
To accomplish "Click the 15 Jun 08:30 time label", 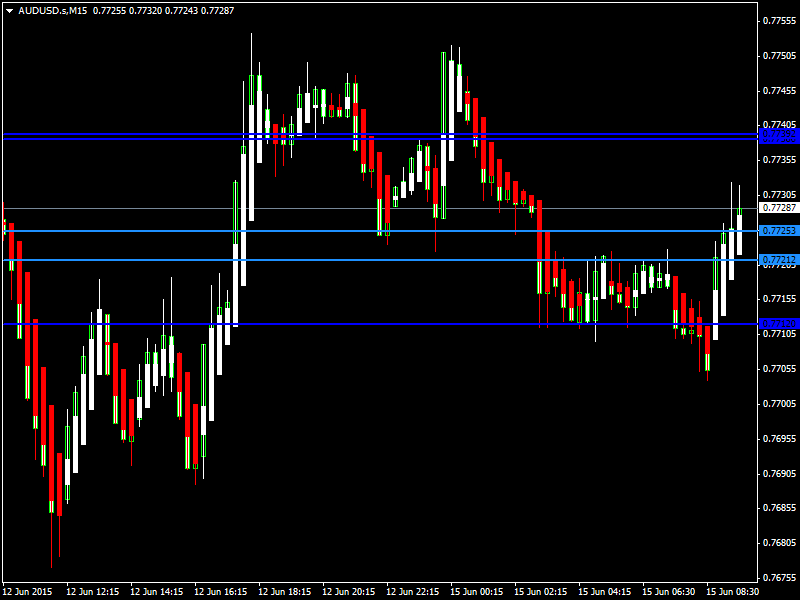I will click(732, 591).
